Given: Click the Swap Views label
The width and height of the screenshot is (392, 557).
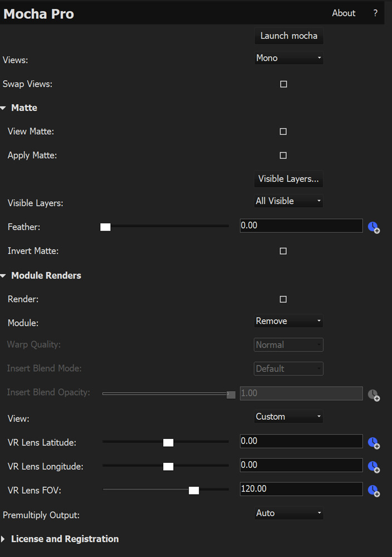Looking at the screenshot, I should click(x=27, y=84).
